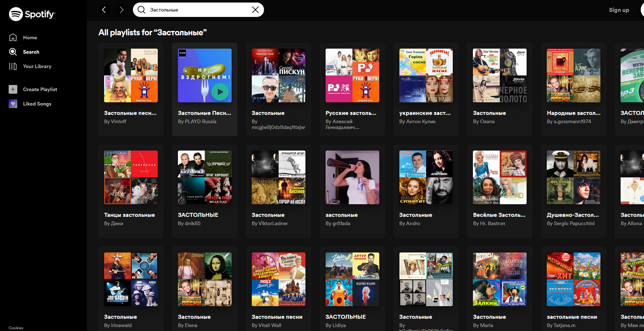The image size is (644, 331).
Task: Play the PLAYD Russia playlist with green button
Action: pyautogui.click(x=220, y=92)
